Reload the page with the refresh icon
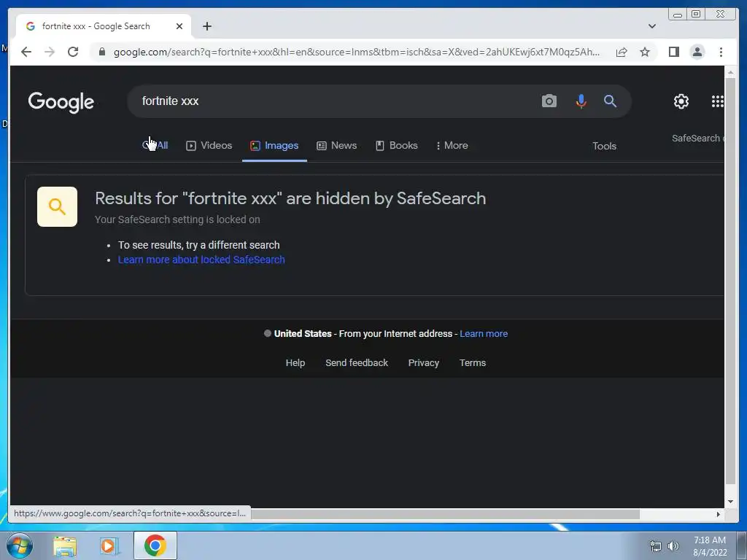Screen dimensions: 747x560 click(73, 52)
